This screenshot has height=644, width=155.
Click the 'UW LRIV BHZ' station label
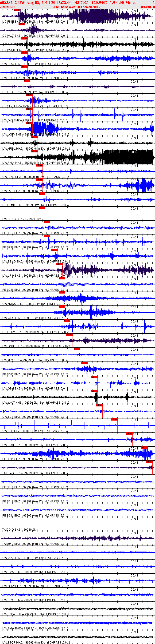tap(12, 276)
